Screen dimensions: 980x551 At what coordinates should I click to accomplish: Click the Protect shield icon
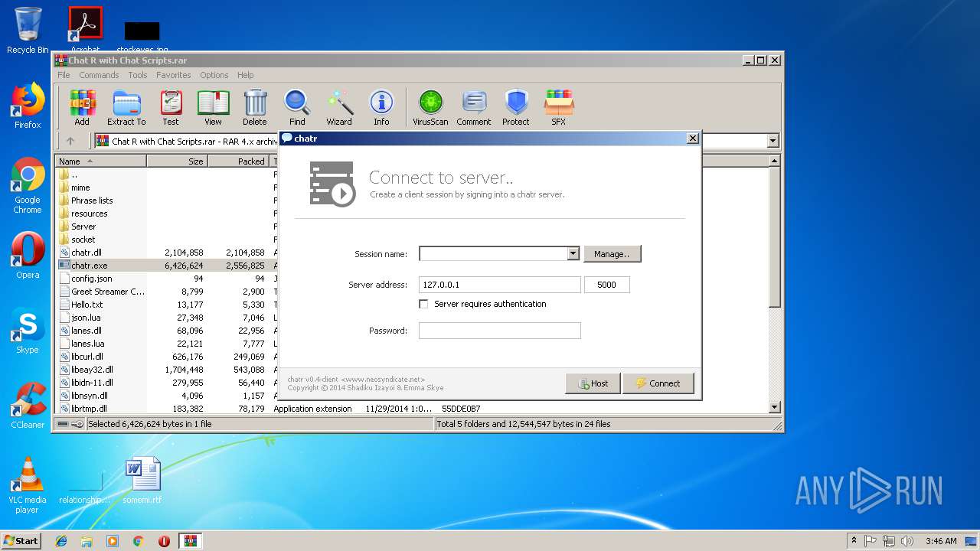(516, 108)
